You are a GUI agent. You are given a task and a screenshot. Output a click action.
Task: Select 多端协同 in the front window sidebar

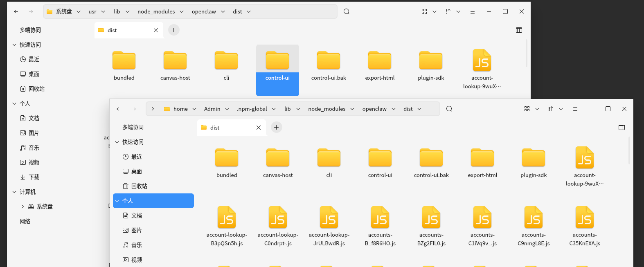[x=133, y=128]
